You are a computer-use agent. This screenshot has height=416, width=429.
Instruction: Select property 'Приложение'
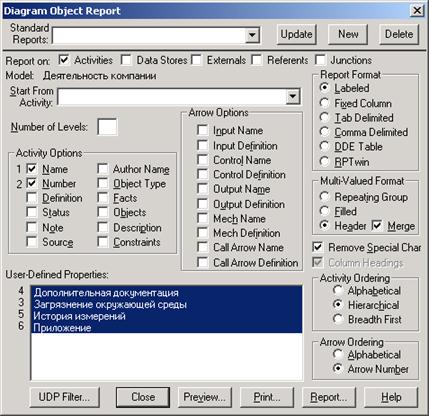point(166,327)
